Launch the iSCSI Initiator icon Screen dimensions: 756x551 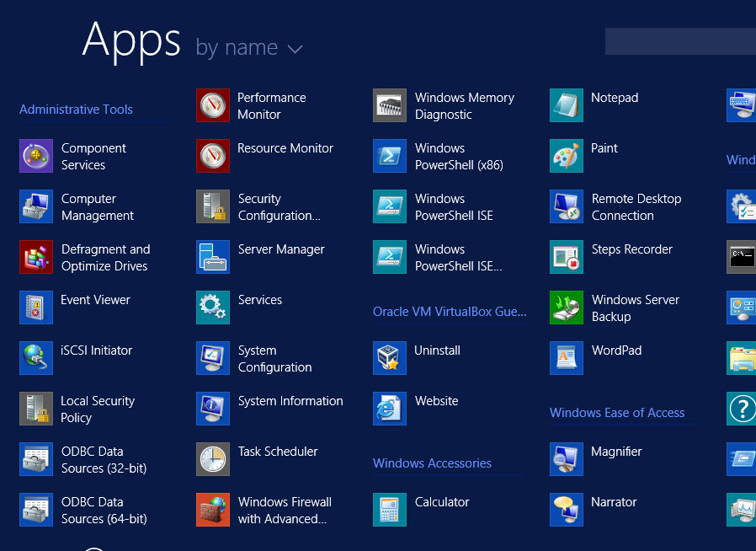[36, 359]
